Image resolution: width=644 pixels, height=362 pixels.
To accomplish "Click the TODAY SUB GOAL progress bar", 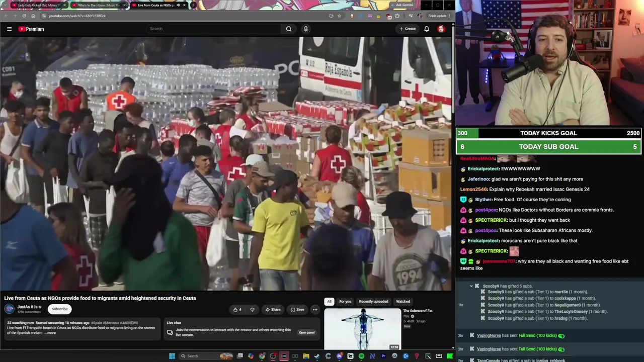I will click(549, 147).
